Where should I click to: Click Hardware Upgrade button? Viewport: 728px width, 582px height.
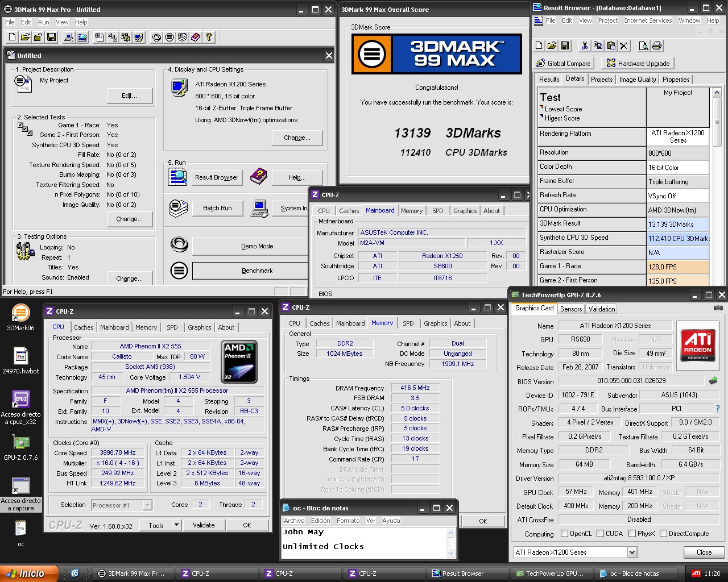639,63
